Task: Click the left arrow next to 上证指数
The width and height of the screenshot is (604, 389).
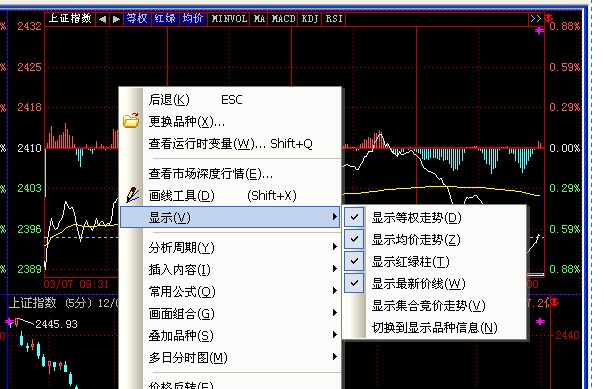Action: [102, 19]
